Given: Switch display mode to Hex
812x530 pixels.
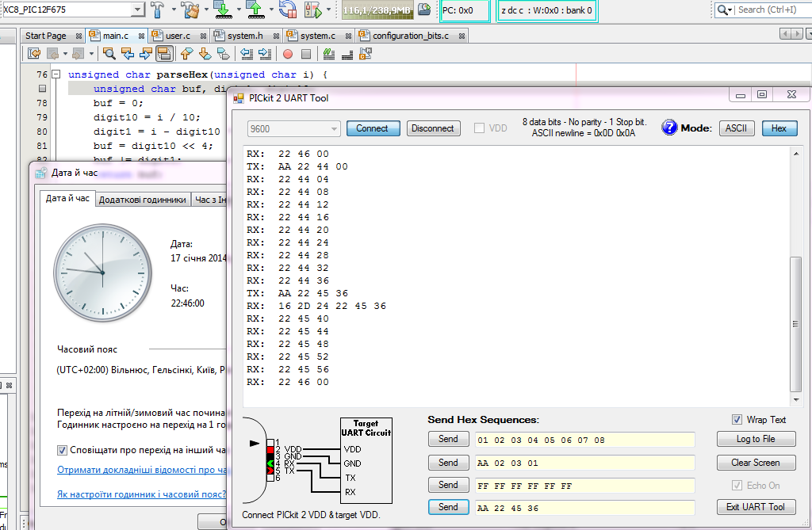Looking at the screenshot, I should (779, 128).
